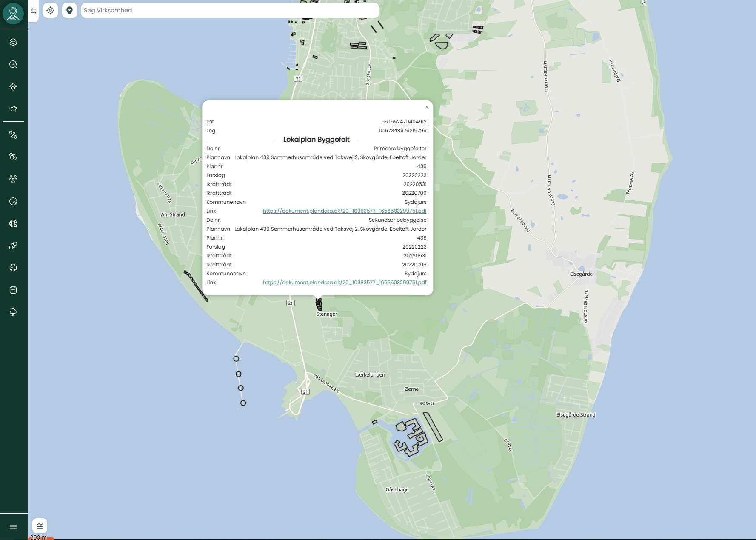Select the zoom-in magnifier tool
Viewport: 756px width, 540px height.
click(x=13, y=64)
